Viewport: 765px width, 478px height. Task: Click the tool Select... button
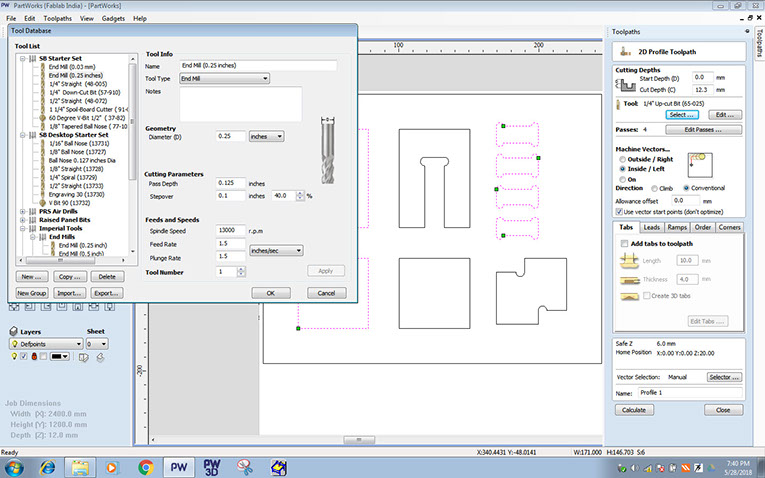pyautogui.click(x=682, y=115)
